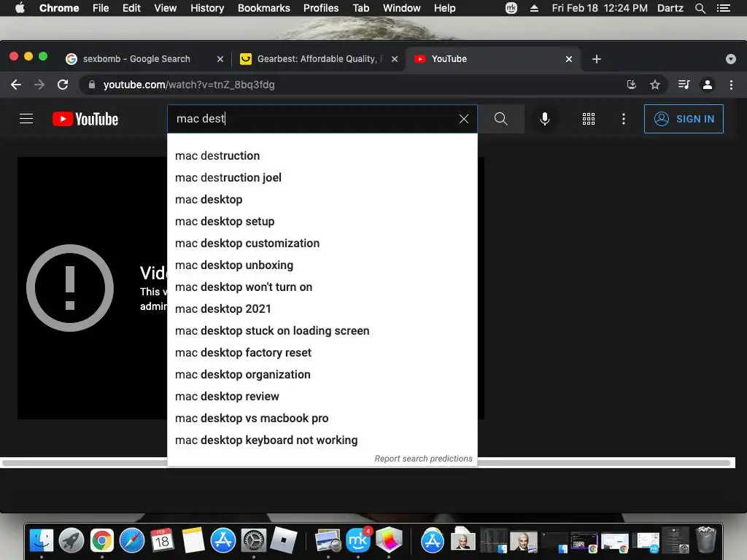Screen dimensions: 747x560
Task: Select "mac desktop vs macbook pro"
Action: click(322, 419)
